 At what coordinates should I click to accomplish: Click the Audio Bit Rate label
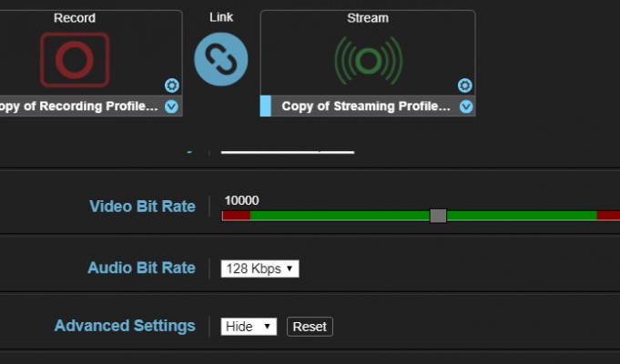[141, 268]
